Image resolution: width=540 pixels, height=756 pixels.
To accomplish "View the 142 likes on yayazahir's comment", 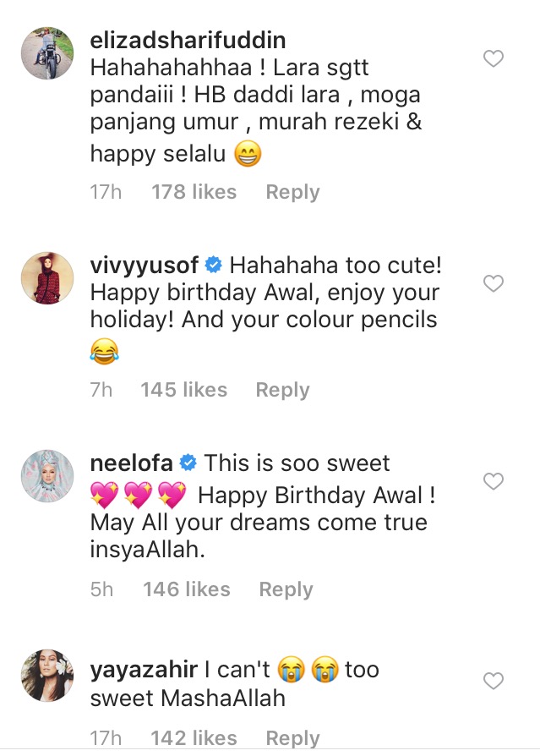I will coord(194,738).
